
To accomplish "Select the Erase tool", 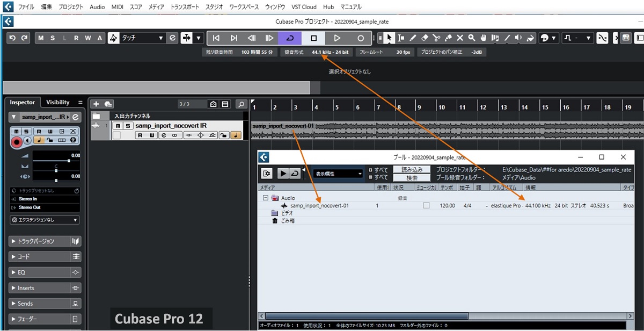I will click(x=425, y=38).
